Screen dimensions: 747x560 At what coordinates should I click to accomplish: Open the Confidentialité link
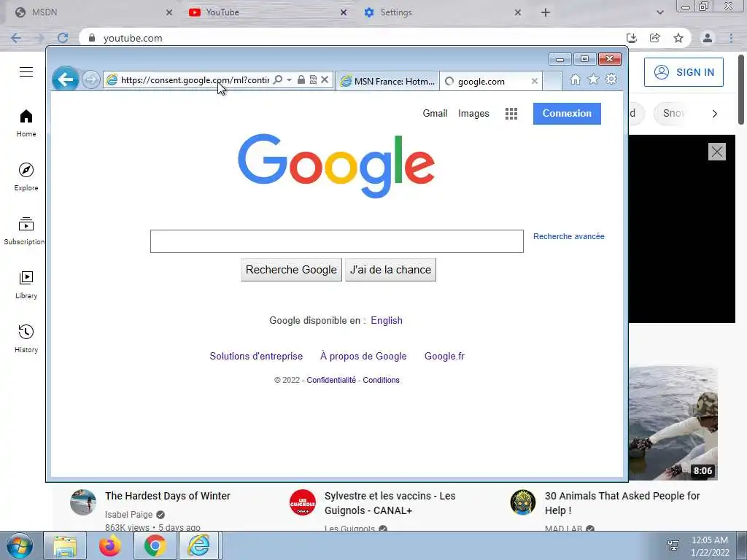point(331,380)
